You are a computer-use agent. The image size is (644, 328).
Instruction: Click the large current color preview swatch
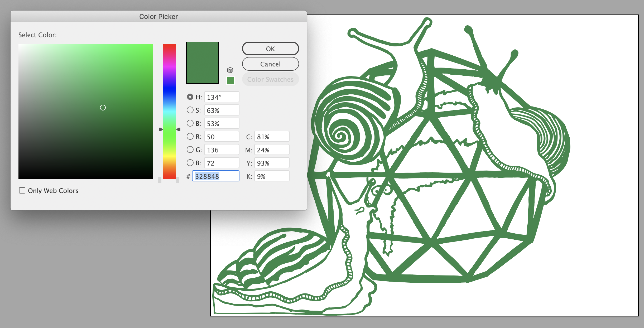203,63
